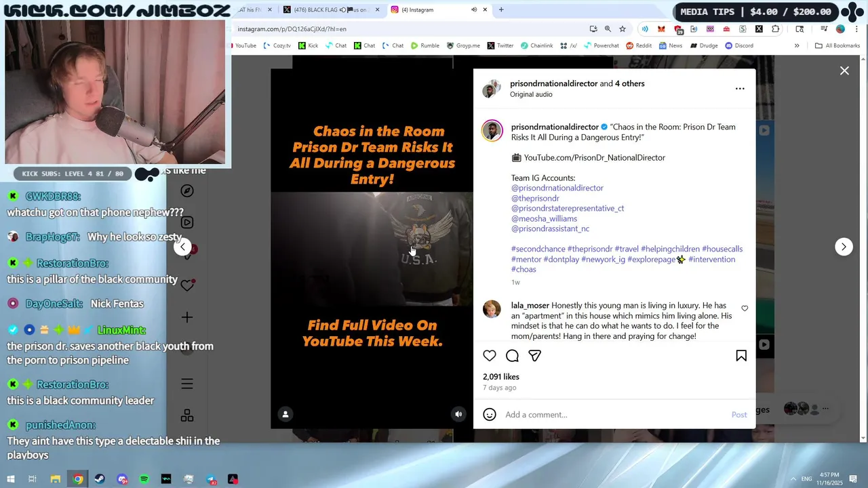Share the post via paper plane icon

534,356
